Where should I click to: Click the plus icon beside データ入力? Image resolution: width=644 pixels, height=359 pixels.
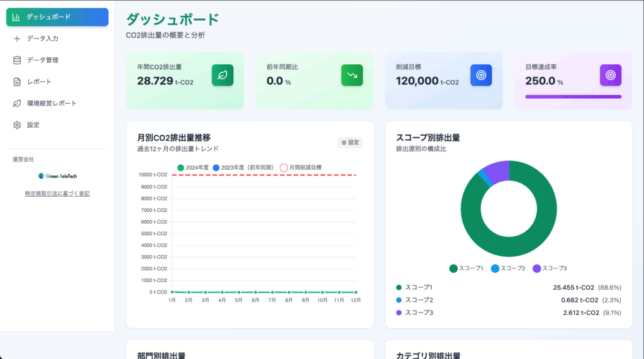[17, 38]
